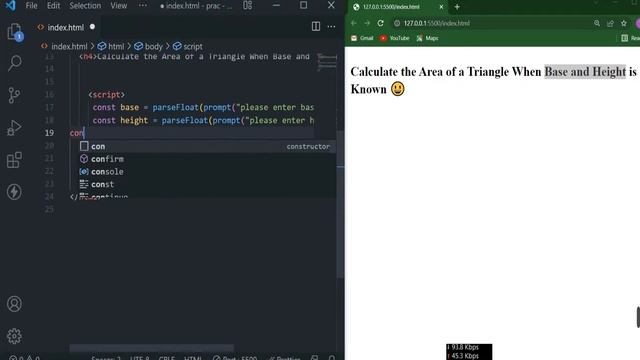Click the 'const height' code line

coord(203,120)
